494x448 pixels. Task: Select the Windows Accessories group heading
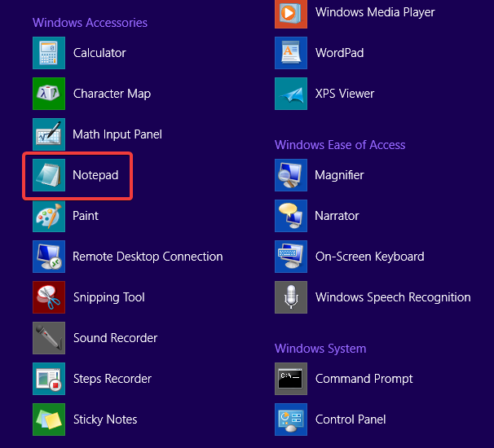pyautogui.click(x=90, y=23)
